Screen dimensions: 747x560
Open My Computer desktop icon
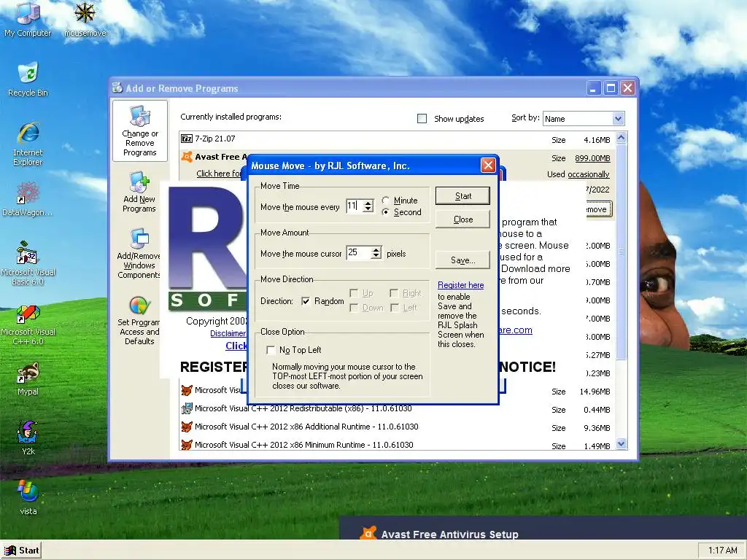(28, 19)
